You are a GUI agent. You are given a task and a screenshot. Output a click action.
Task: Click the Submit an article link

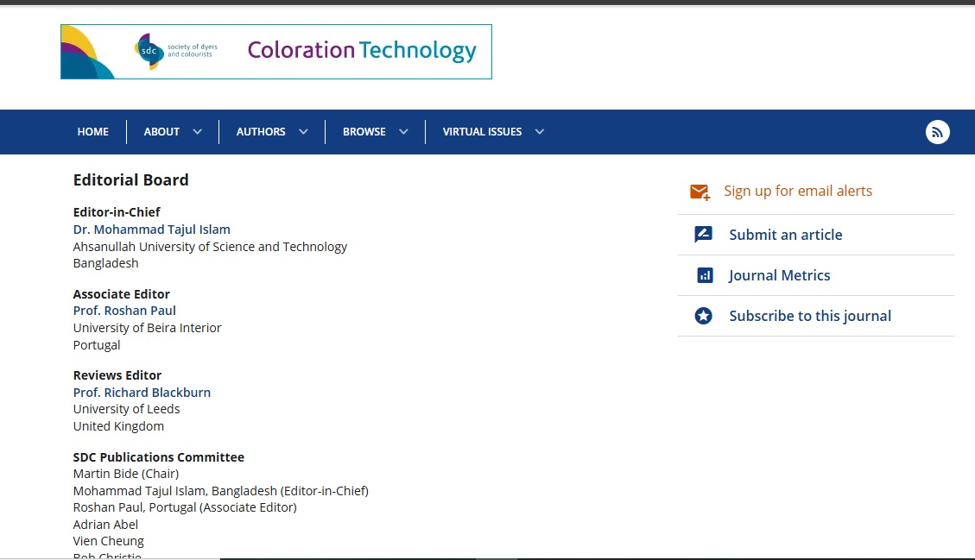click(785, 235)
